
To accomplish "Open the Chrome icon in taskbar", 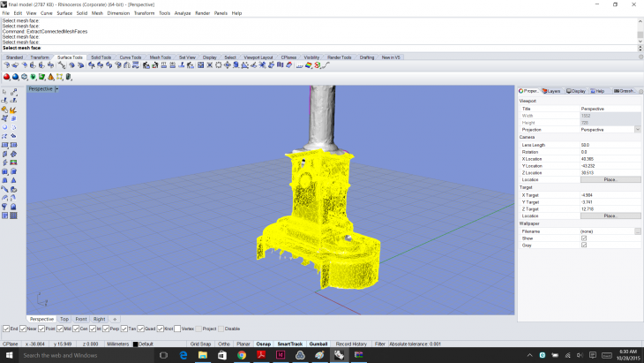I will pyautogui.click(x=241, y=355).
